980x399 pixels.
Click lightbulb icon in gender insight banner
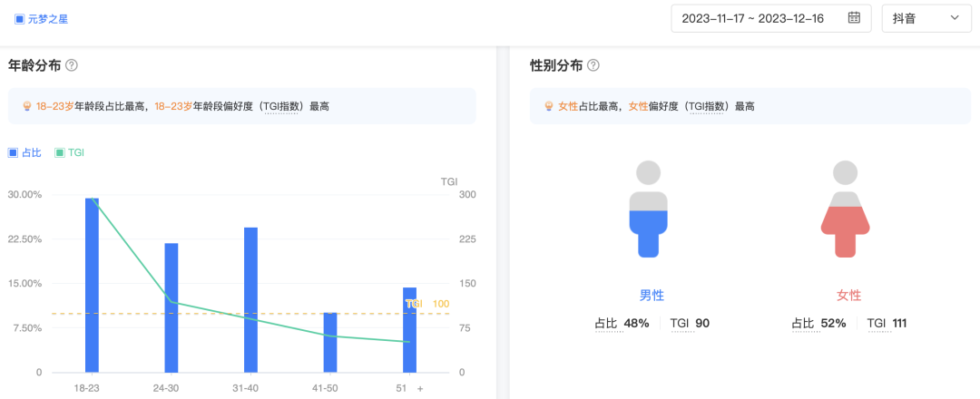(x=548, y=107)
